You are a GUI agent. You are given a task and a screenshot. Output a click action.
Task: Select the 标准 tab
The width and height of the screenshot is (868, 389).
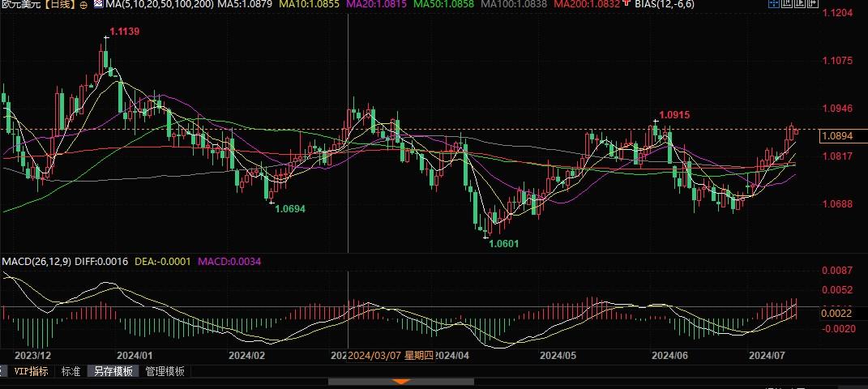71,371
